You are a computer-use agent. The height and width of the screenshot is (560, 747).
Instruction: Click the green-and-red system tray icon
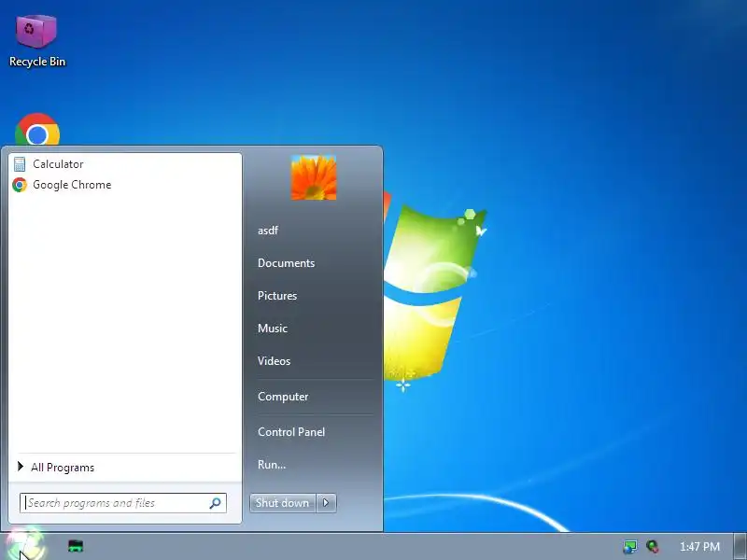pyautogui.click(x=653, y=546)
